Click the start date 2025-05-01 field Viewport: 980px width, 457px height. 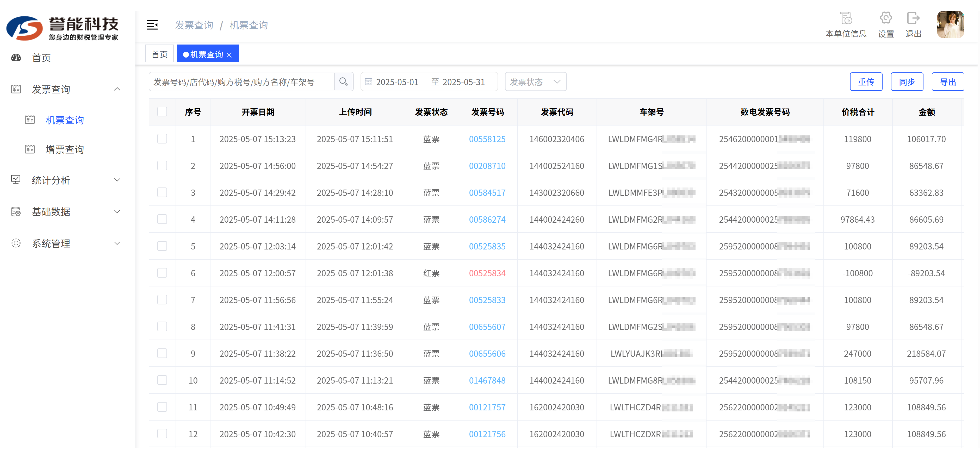click(x=397, y=82)
